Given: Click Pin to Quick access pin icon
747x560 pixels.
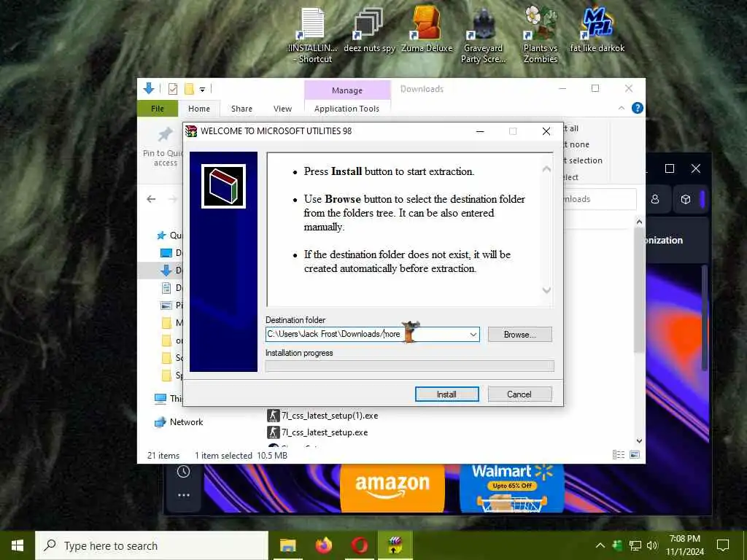Looking at the screenshot, I should [x=166, y=135].
